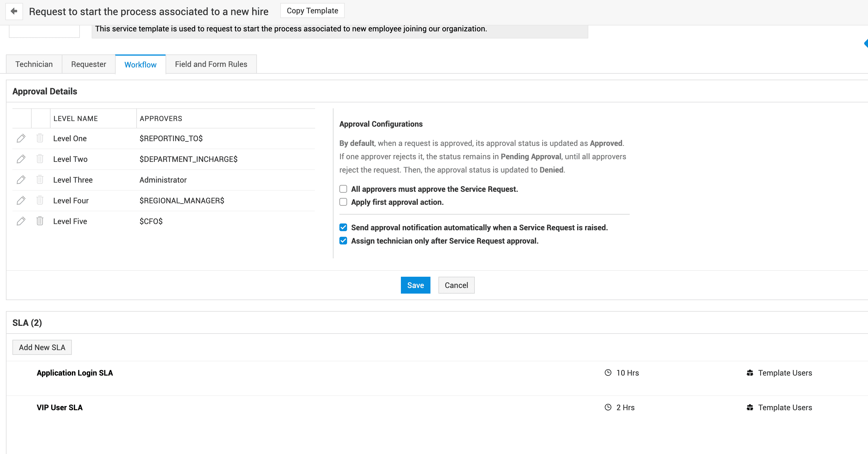Screen dimensions: 868x454
Task: Click clock icon beside 10 Hrs
Action: point(608,373)
